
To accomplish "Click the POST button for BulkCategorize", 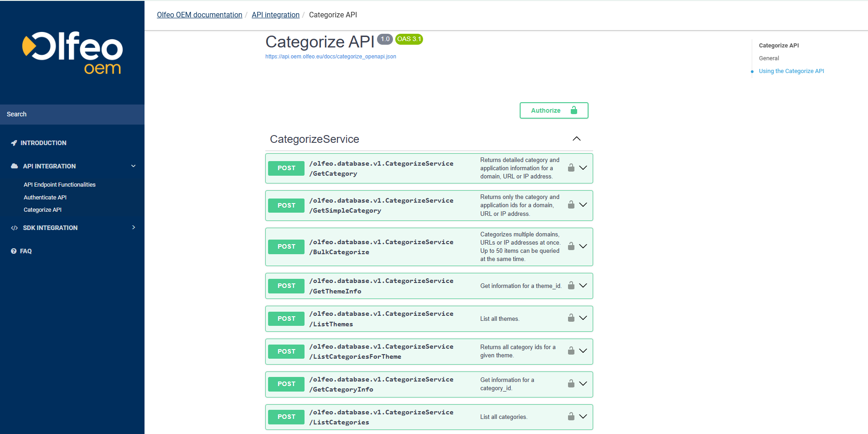I will 286,246.
